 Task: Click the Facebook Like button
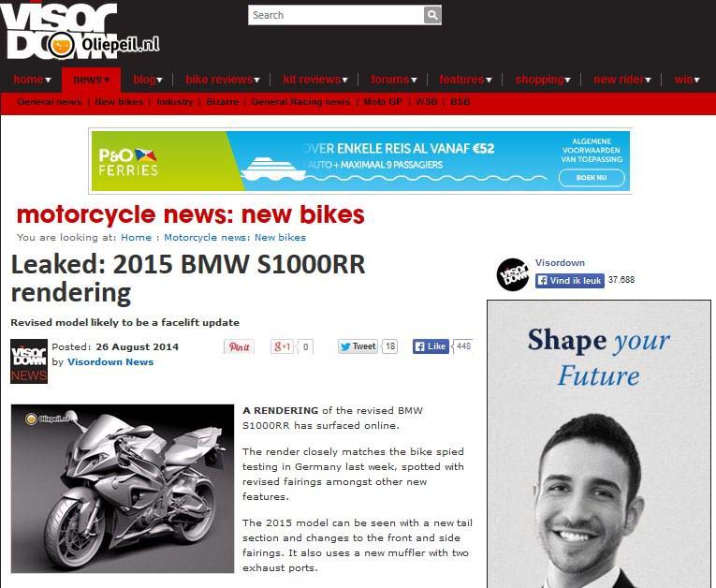coord(431,346)
